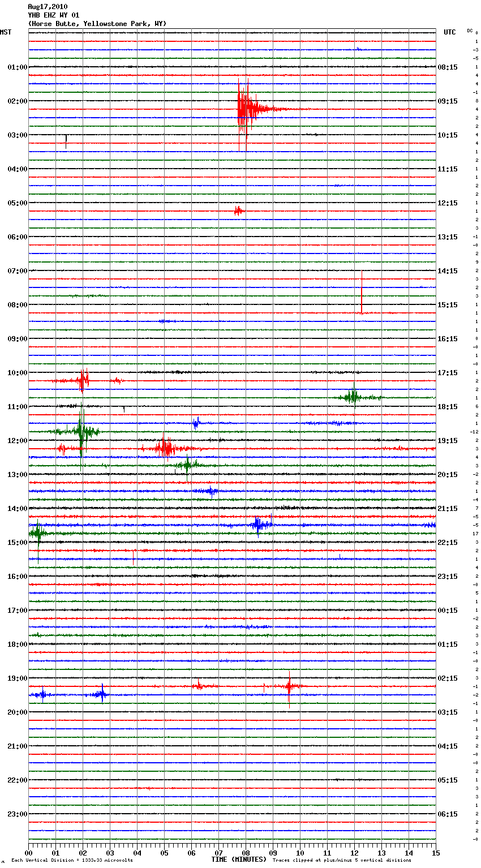This screenshot has width=481, height=868.
Task: Click the green event near minute 12 at 10:45
Action: click(x=355, y=397)
